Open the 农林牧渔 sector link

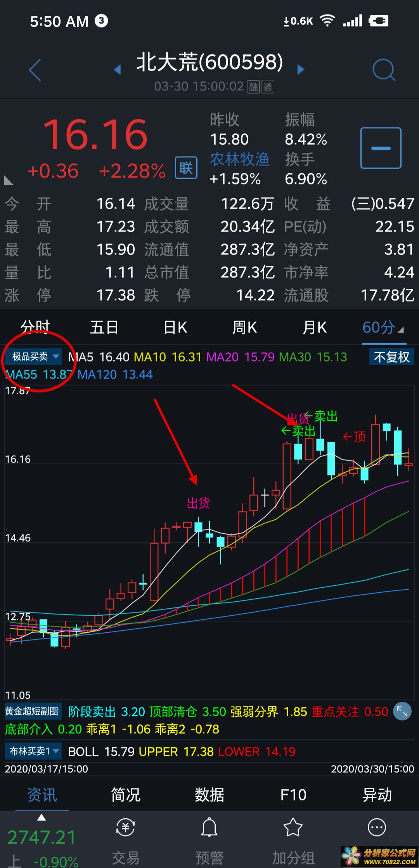pyautogui.click(x=239, y=159)
